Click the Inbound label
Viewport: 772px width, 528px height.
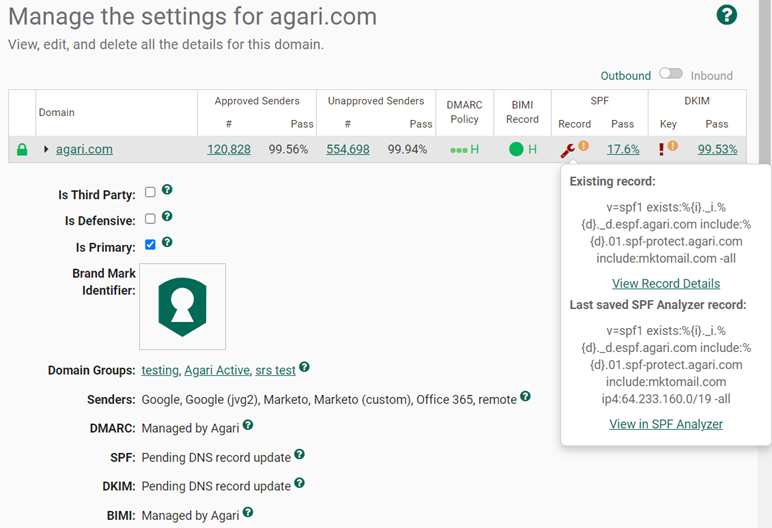(x=711, y=76)
